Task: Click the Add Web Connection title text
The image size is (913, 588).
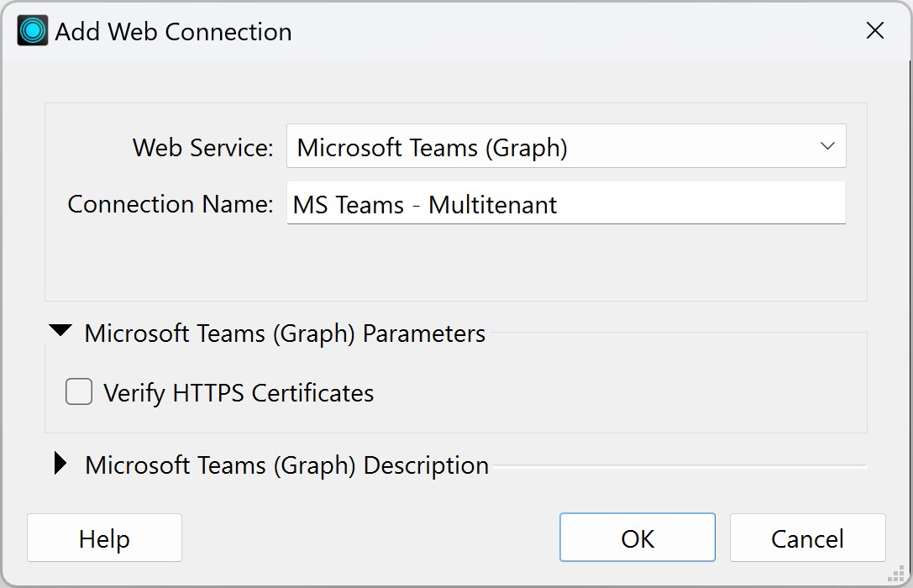Action: coord(173,31)
